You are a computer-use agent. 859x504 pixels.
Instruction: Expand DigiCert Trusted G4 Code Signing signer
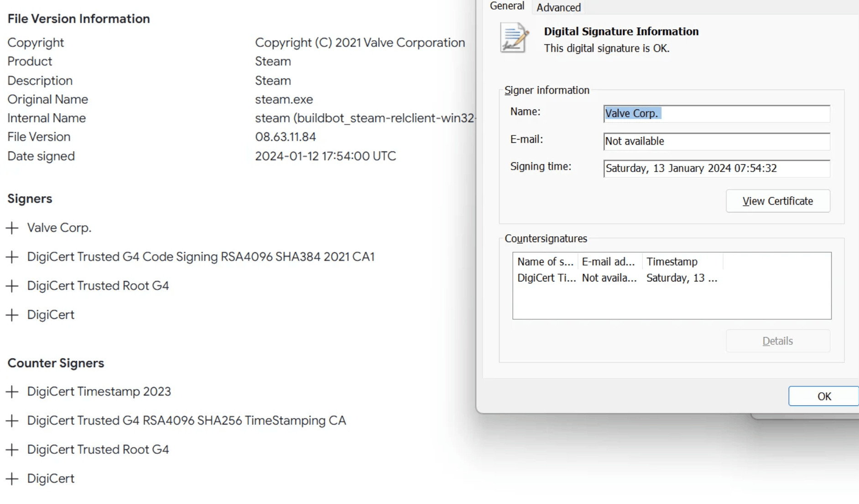[12, 257]
